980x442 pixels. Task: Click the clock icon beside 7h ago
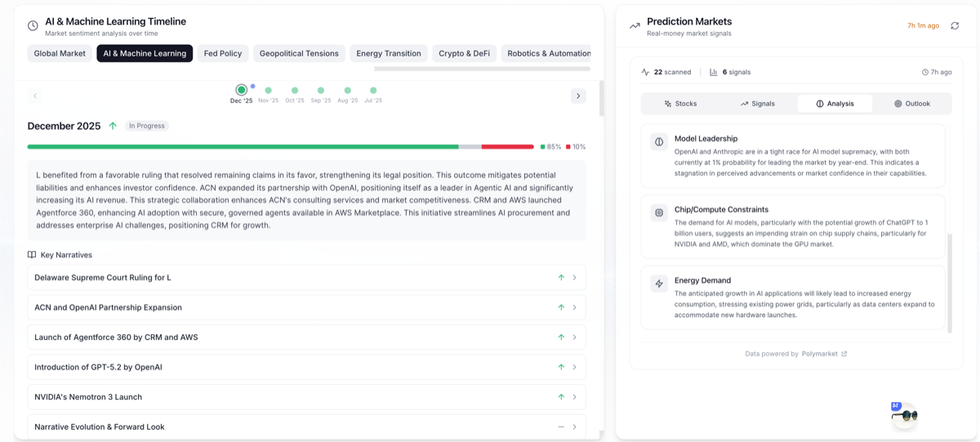[925, 72]
